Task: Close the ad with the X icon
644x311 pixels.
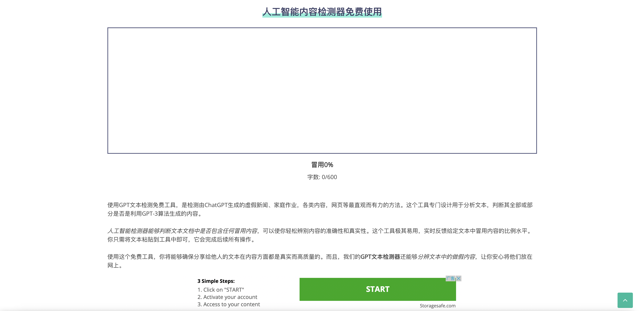Action: click(x=459, y=278)
